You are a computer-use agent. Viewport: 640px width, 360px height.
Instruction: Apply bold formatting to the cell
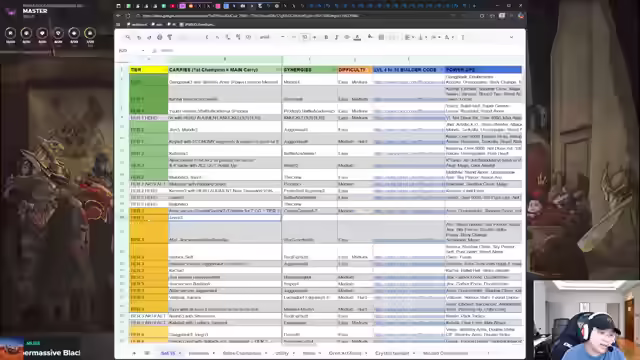tap(326, 37)
